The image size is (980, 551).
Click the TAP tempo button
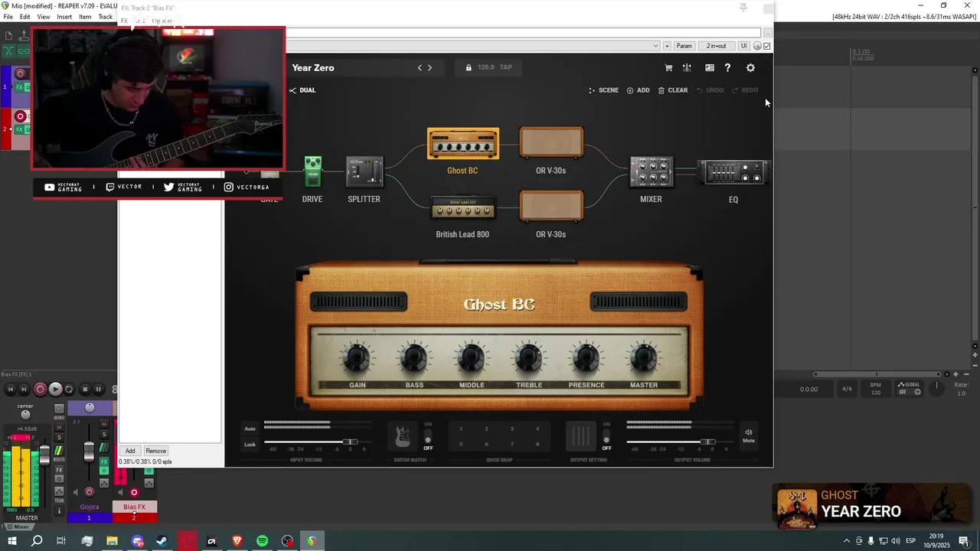point(506,67)
